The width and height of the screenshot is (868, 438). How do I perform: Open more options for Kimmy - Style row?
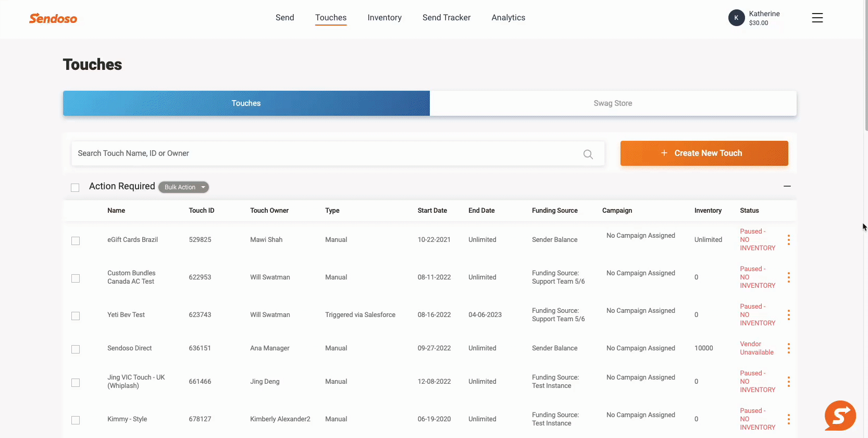[789, 419]
